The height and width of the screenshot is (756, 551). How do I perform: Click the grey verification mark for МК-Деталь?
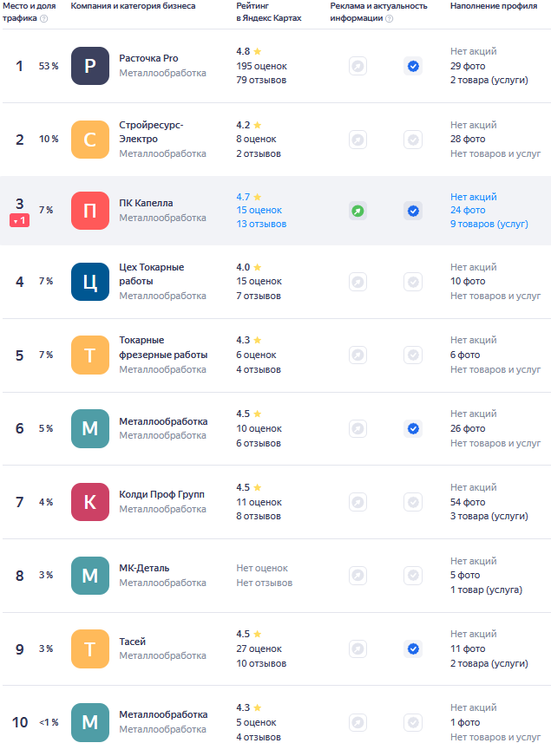click(x=413, y=575)
